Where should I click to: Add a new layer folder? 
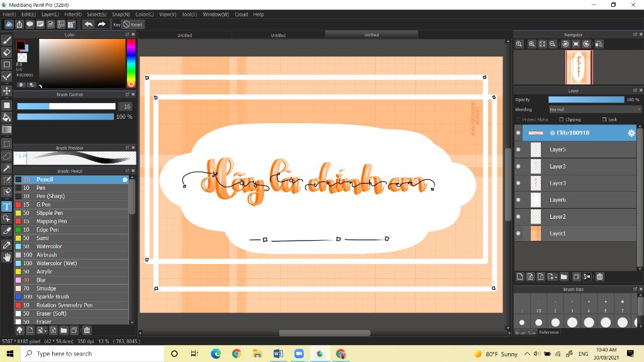coord(564,277)
